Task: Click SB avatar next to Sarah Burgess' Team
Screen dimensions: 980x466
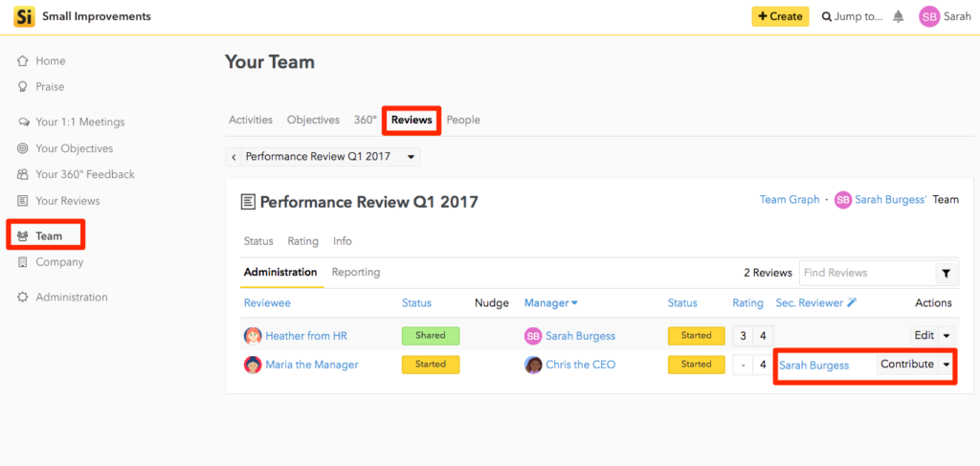Action: (842, 200)
